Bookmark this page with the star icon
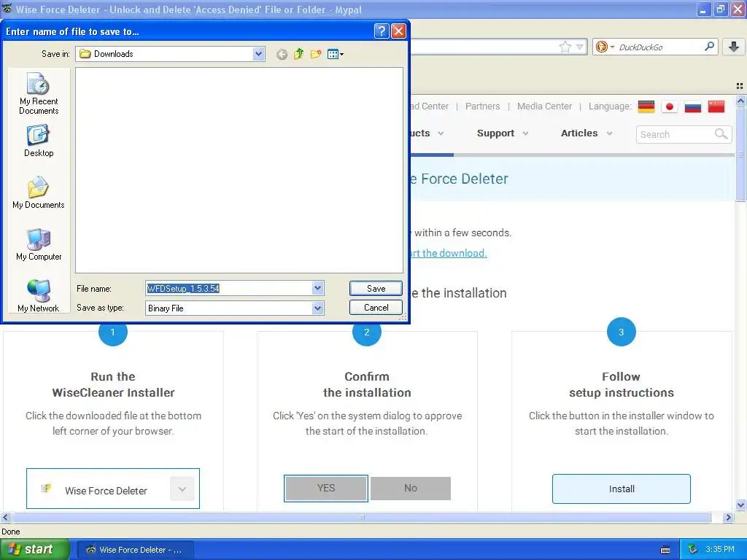The image size is (747, 560). [x=565, y=47]
